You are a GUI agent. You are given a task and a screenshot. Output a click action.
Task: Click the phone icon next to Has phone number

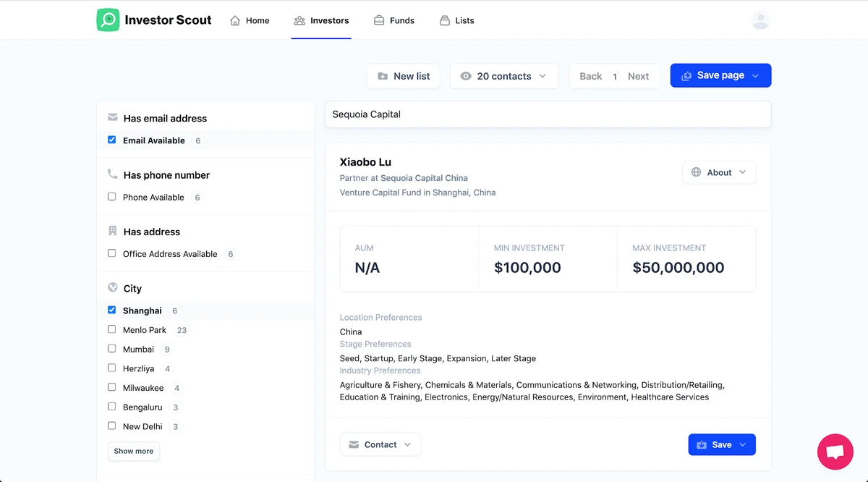[112, 174]
